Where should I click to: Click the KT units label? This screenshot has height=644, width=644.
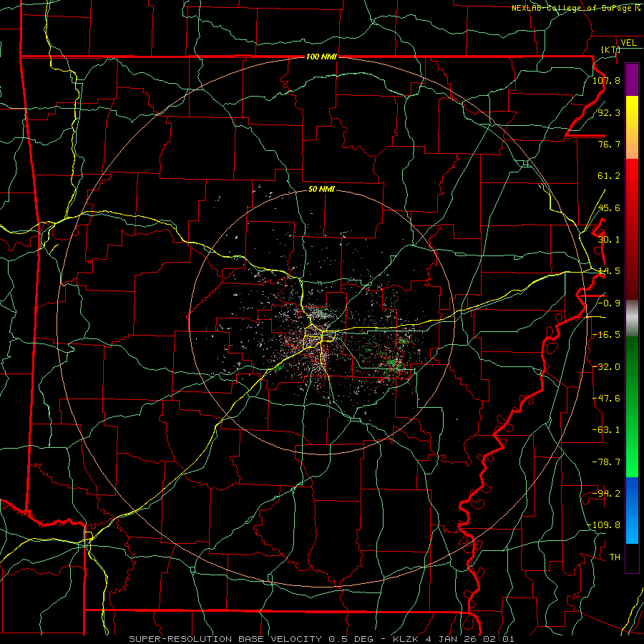click(x=610, y=49)
